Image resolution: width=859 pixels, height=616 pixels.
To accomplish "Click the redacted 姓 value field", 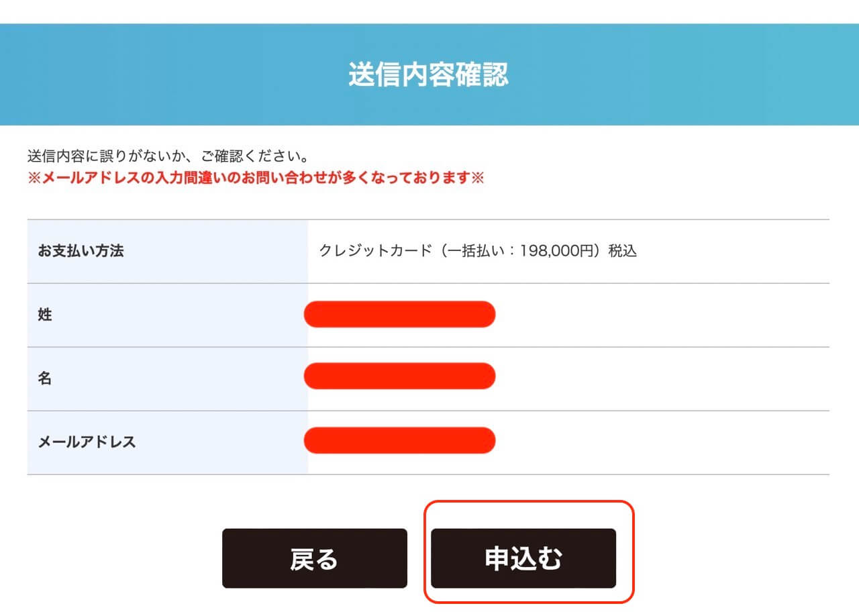I will pyautogui.click(x=399, y=314).
